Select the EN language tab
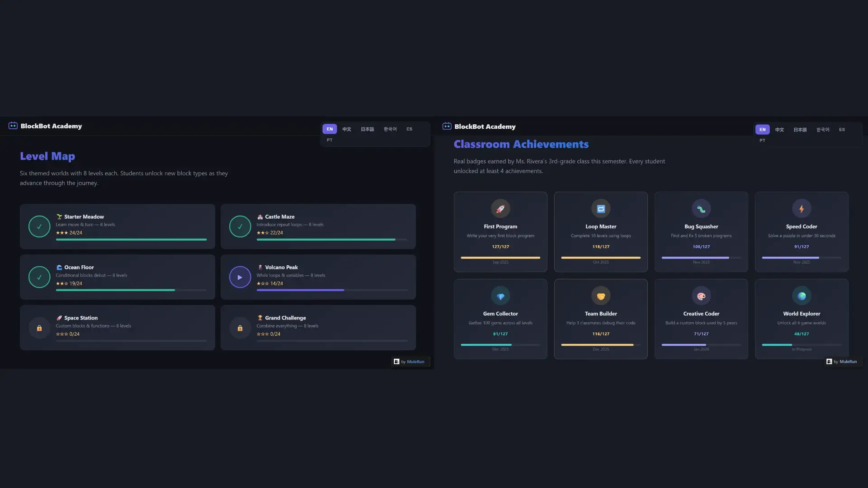The height and width of the screenshot is (488, 868). click(x=330, y=129)
